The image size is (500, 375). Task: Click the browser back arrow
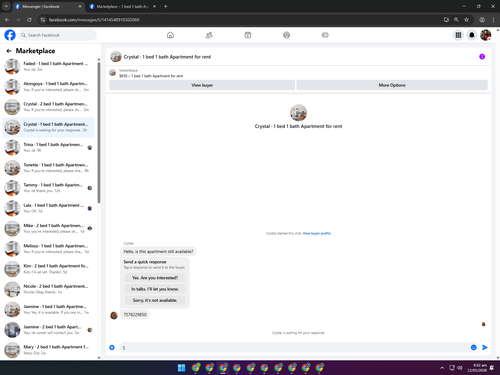7,20
